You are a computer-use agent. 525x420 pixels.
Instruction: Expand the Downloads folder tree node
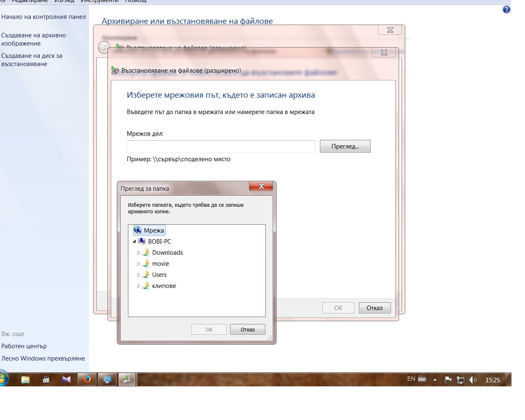click(x=139, y=253)
